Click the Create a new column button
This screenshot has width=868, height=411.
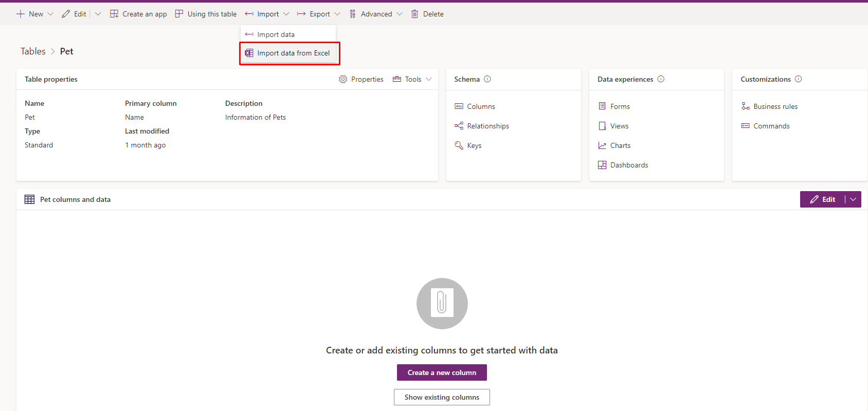[442, 372]
